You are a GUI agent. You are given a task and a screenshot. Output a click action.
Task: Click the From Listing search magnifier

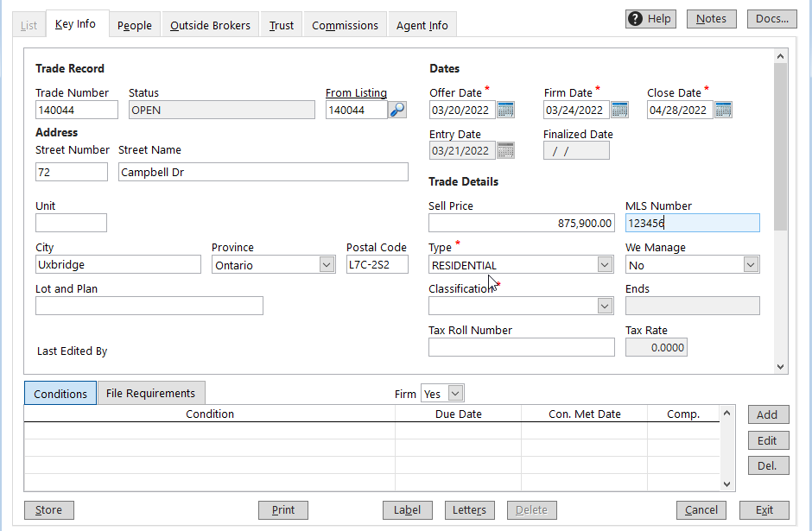(397, 110)
